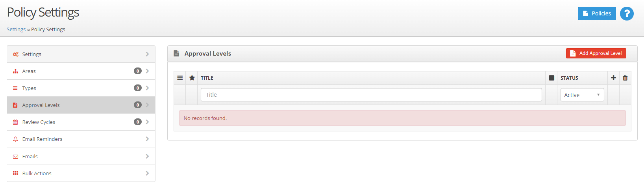Click the Add Approval Level button
This screenshot has width=644, height=191.
(x=596, y=53)
